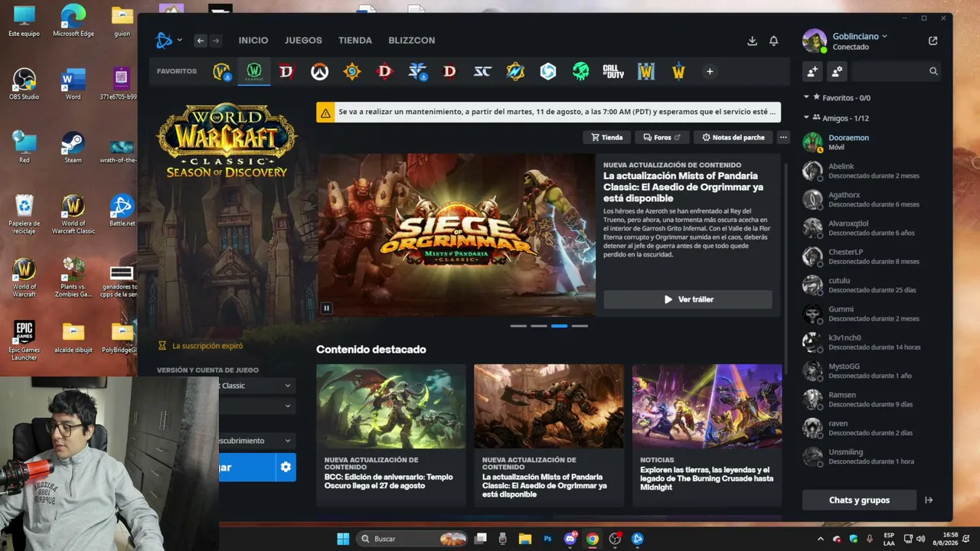Open the Hearthstone favorite icon

[x=351, y=72]
